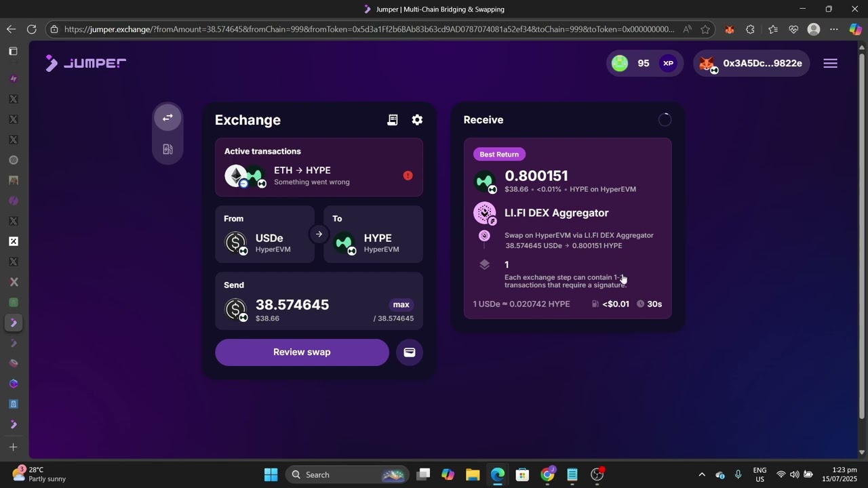Click the Windows Start button
Image resolution: width=868 pixels, height=488 pixels.
coord(271,474)
